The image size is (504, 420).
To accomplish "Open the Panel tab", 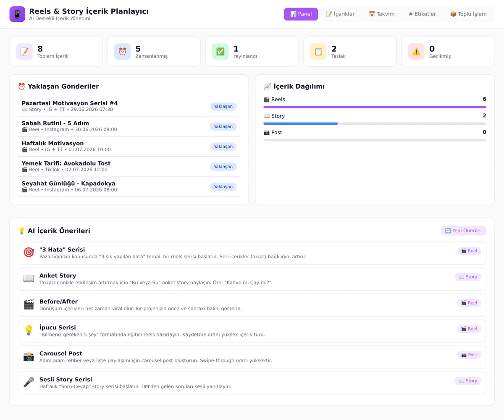I will click(301, 14).
